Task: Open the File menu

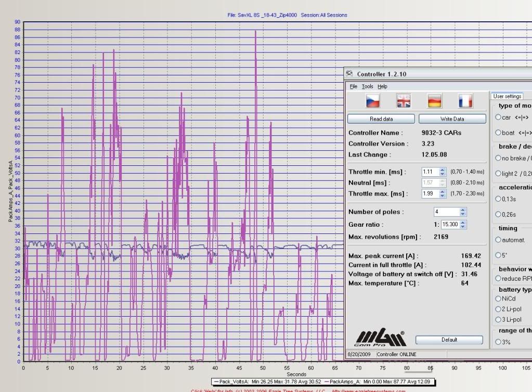Action: (354, 86)
